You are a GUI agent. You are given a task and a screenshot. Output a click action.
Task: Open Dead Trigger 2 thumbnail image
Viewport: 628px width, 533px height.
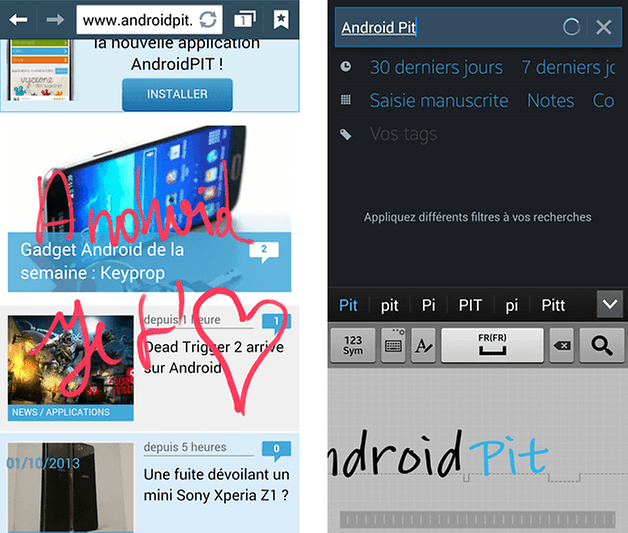pos(70,360)
